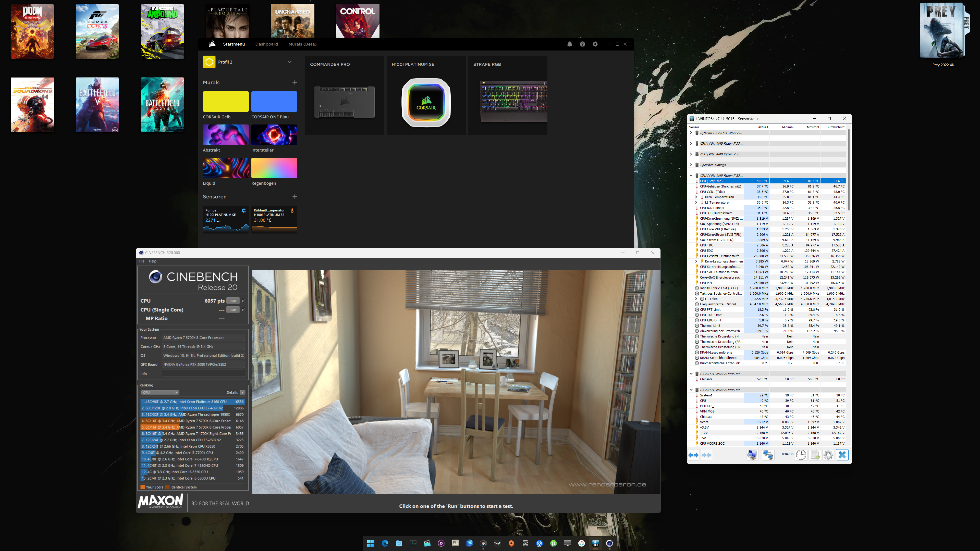Open iCUE settings gear icon
The width and height of the screenshot is (980, 551).
coord(595,44)
